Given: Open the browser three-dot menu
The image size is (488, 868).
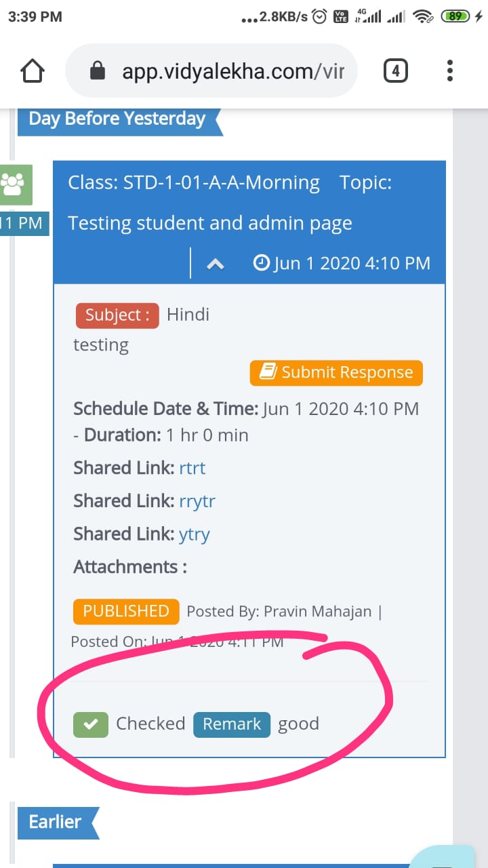Looking at the screenshot, I should click(449, 71).
